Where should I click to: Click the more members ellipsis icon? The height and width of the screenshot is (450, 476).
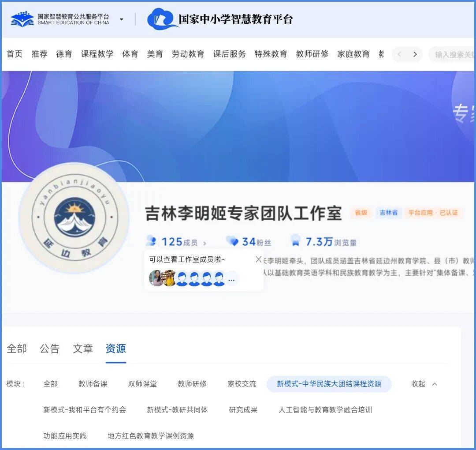tap(231, 280)
